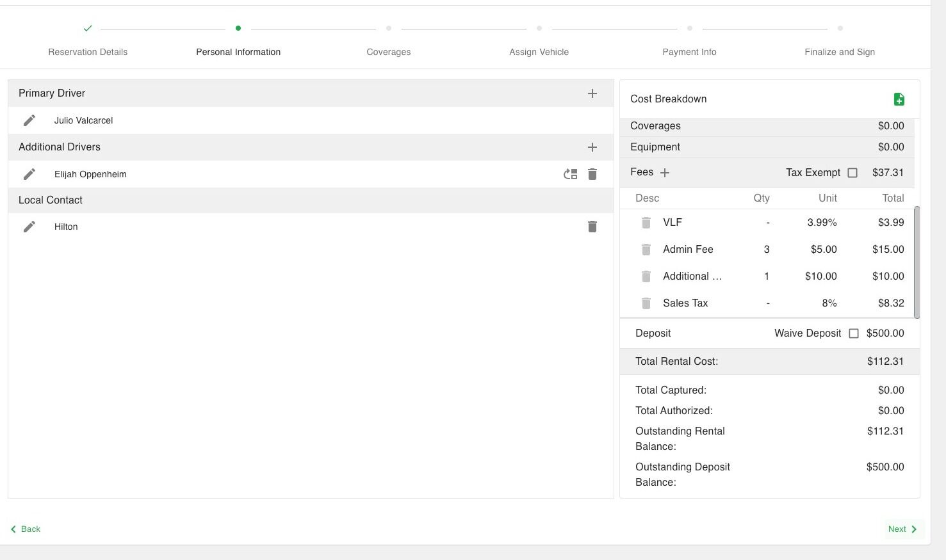Viewport: 946px width, 560px height.
Task: Edit the Hilton local contact
Action: click(x=29, y=227)
